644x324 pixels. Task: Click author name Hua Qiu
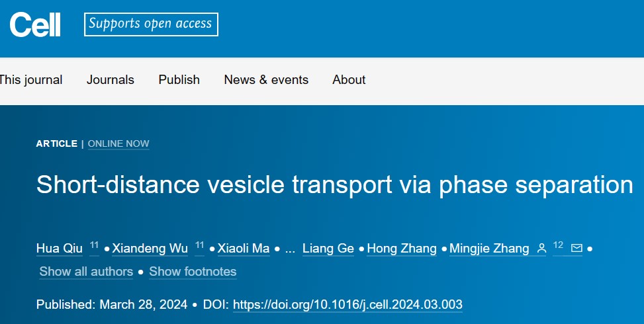[59, 249]
